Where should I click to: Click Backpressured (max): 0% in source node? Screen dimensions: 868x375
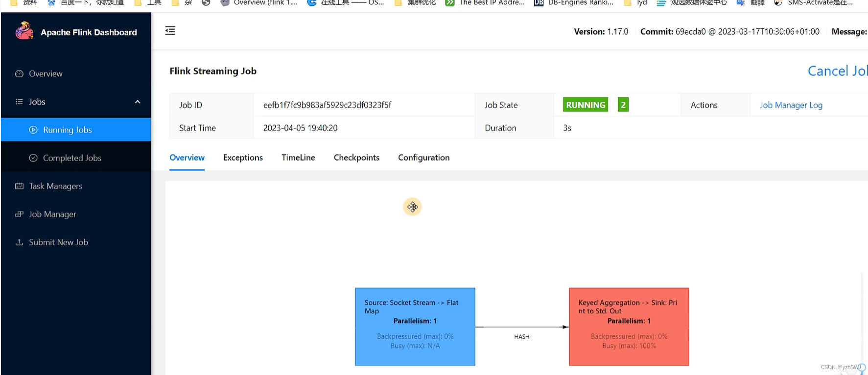pyautogui.click(x=415, y=336)
